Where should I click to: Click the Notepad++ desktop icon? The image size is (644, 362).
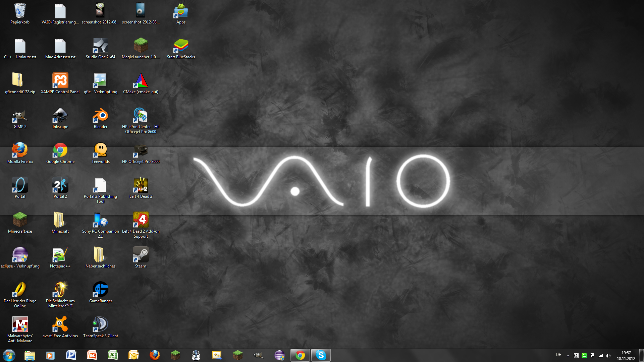pyautogui.click(x=60, y=255)
